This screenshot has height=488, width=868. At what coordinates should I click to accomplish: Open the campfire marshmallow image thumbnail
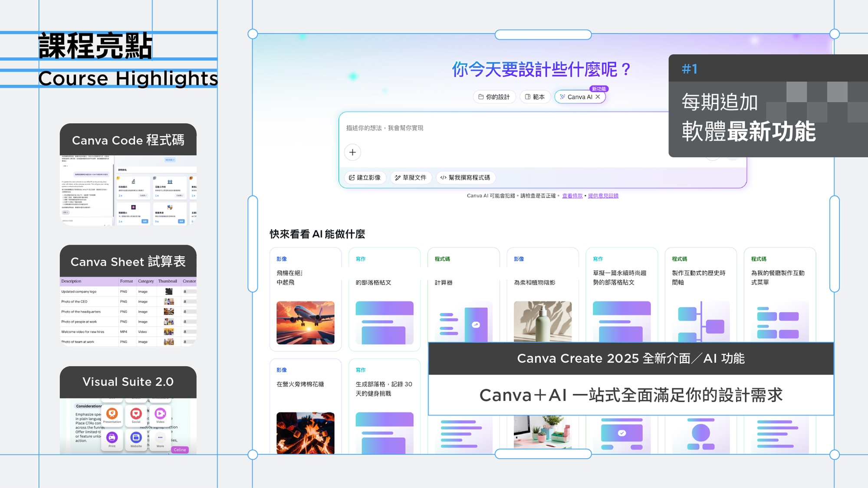[306, 433]
